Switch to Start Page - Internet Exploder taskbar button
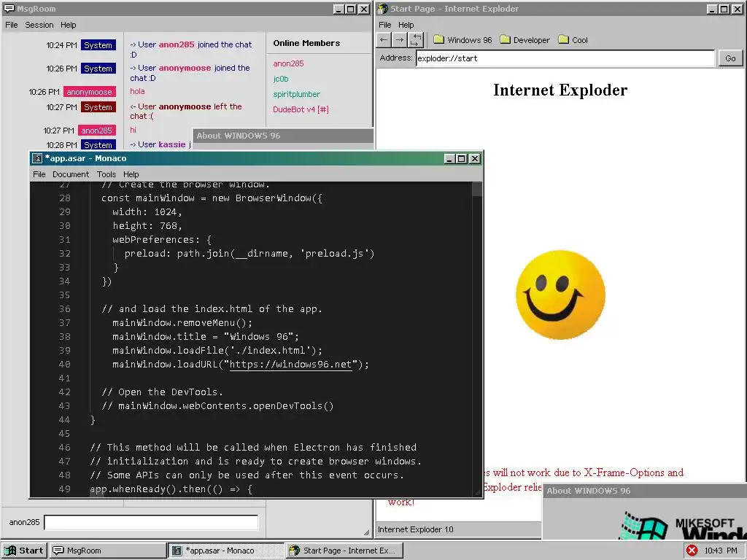The width and height of the screenshot is (747, 560). point(345,551)
